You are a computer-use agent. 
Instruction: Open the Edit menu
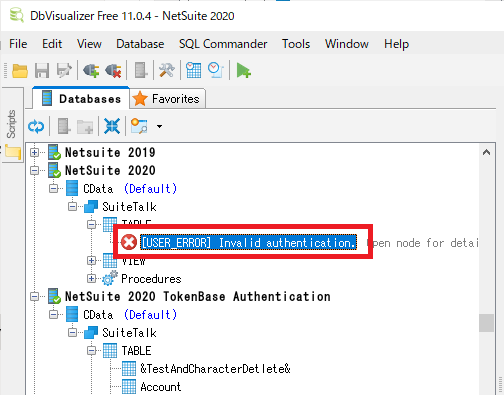52,44
